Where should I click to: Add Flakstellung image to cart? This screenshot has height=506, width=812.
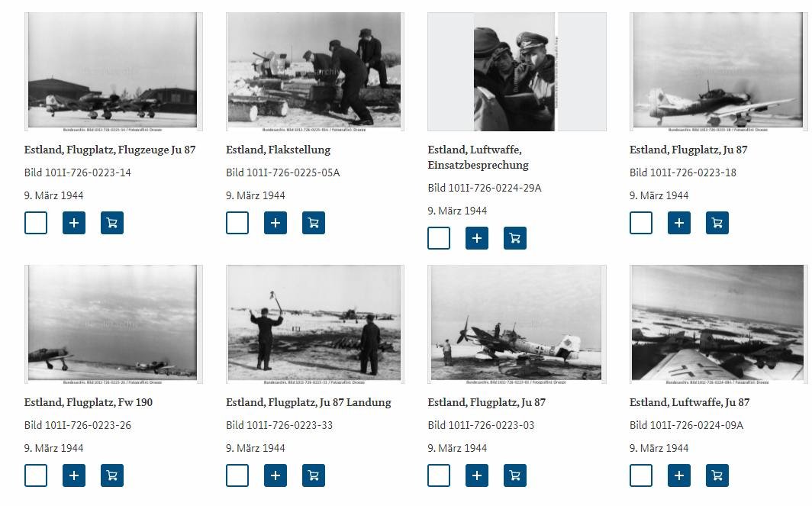(314, 223)
